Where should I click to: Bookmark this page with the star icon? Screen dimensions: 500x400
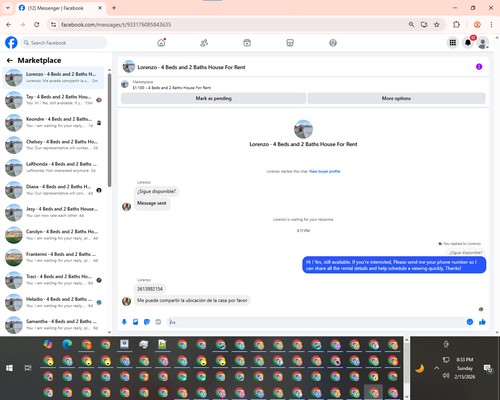437,25
